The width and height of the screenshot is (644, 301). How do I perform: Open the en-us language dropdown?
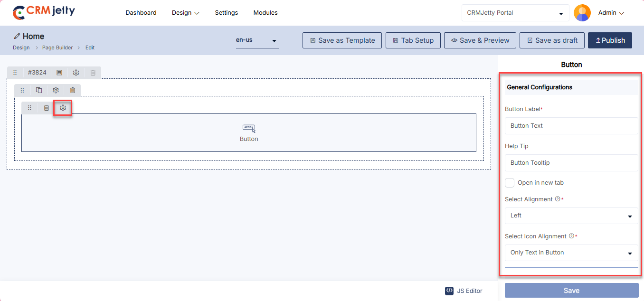pos(257,40)
